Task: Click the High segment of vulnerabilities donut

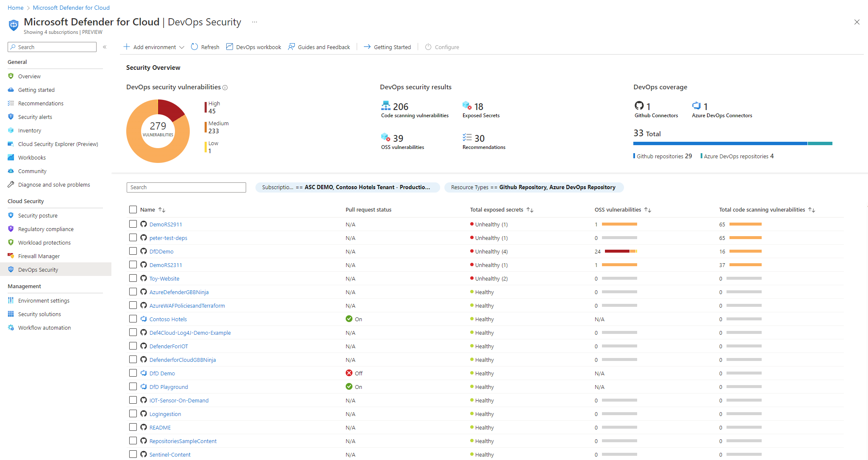Action: pyautogui.click(x=169, y=109)
